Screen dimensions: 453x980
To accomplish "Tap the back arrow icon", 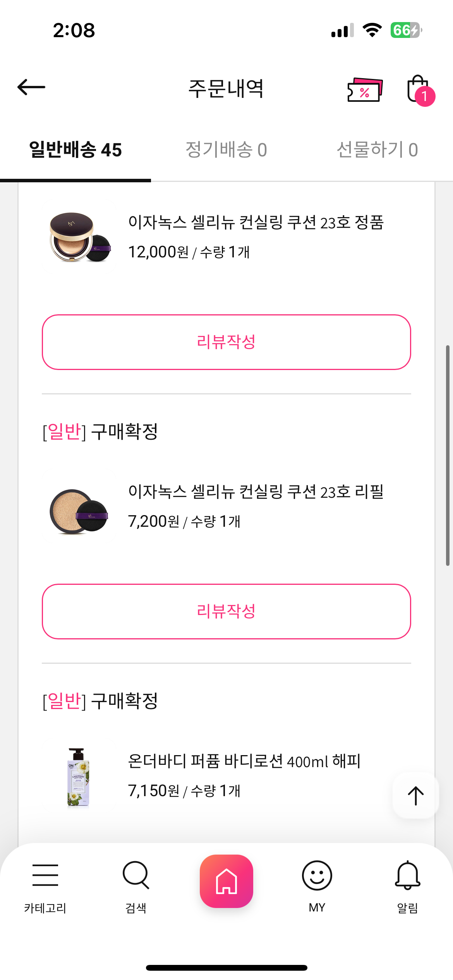I will [31, 87].
